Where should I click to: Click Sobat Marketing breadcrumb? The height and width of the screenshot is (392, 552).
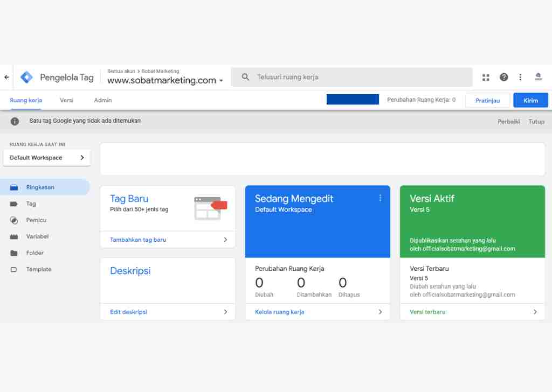[160, 71]
